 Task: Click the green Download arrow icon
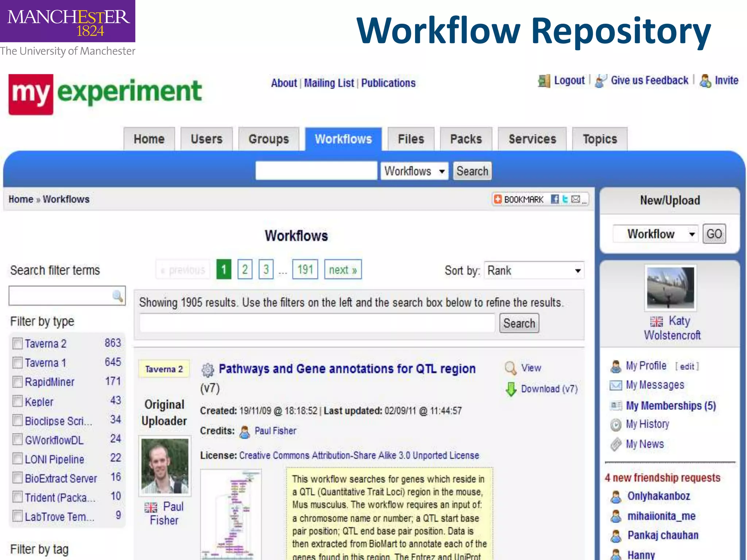511,389
